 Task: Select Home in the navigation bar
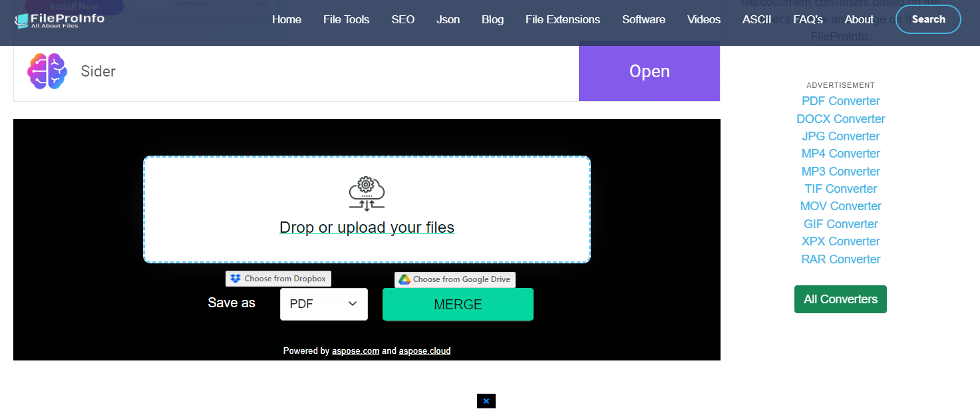(x=286, y=19)
